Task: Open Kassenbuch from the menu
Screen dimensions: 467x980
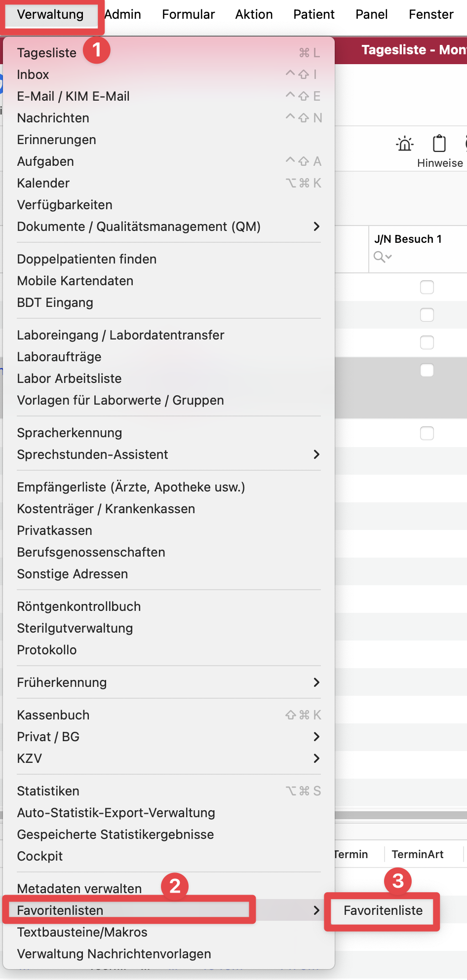Action: point(53,715)
